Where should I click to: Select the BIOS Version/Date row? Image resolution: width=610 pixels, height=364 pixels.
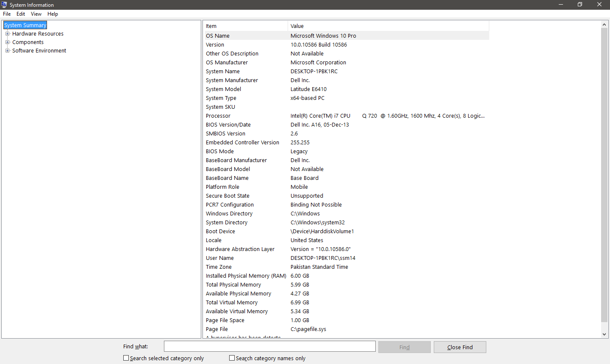click(x=346, y=124)
